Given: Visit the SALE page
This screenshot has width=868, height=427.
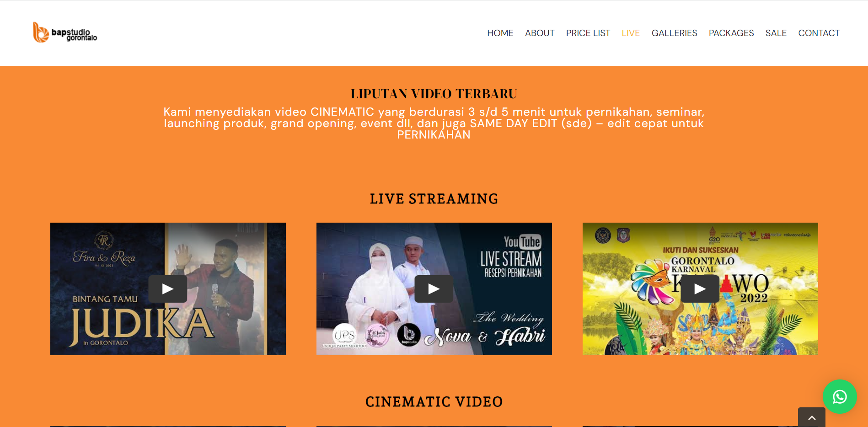Looking at the screenshot, I should tap(776, 33).
